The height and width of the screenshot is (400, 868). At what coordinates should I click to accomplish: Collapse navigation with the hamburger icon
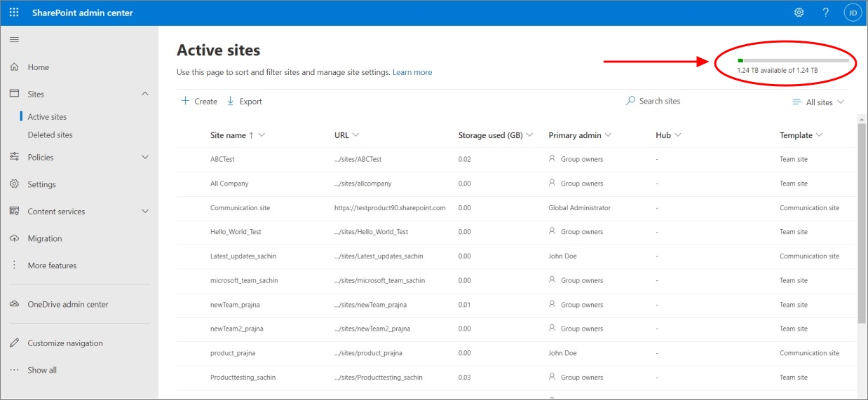tap(14, 40)
